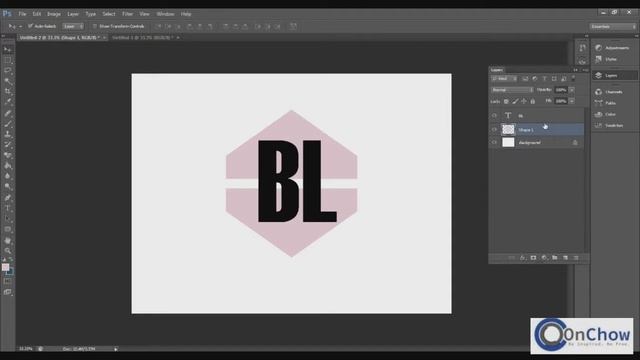
Task: Open the layer Fill slider arrow
Action: (572, 101)
